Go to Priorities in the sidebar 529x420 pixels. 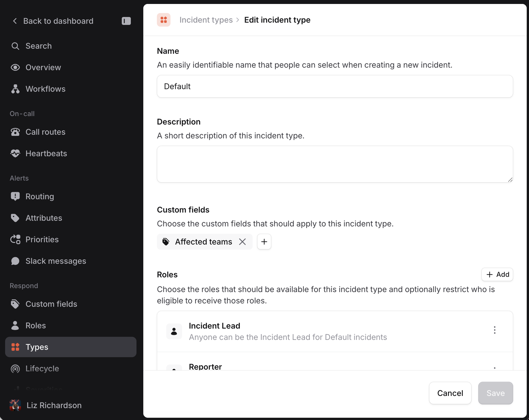click(71, 239)
